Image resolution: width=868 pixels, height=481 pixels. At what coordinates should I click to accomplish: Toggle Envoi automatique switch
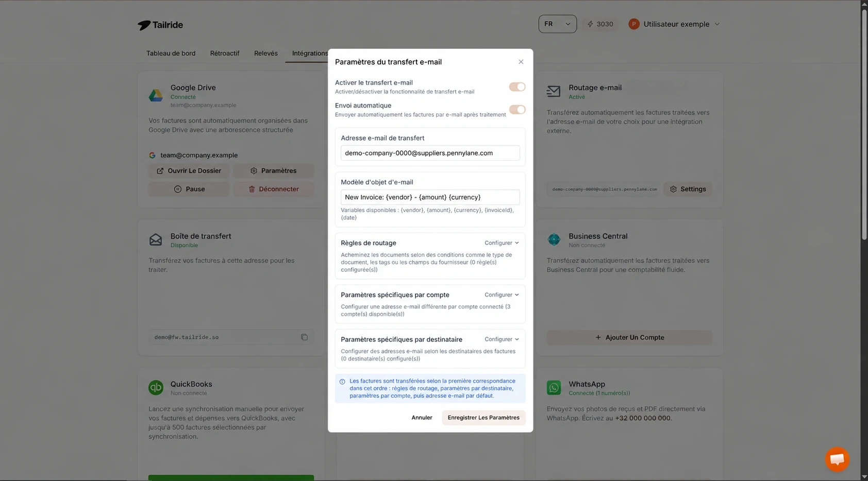[517, 109]
